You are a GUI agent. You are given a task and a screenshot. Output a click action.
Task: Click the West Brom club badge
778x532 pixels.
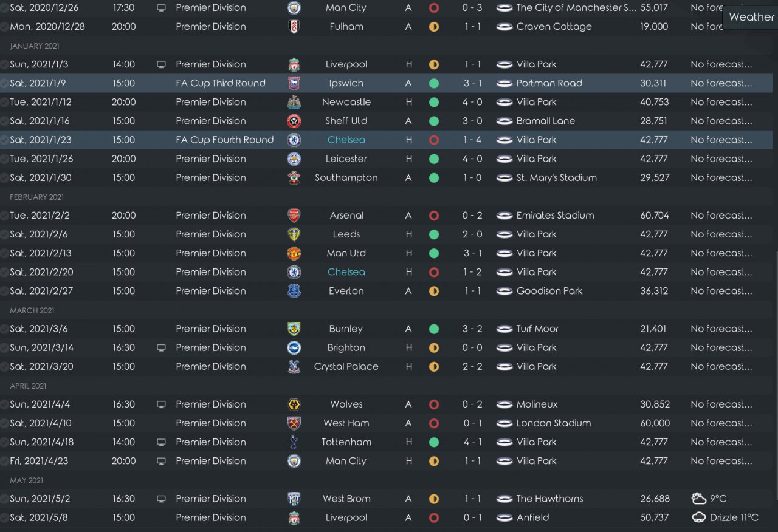coord(294,499)
